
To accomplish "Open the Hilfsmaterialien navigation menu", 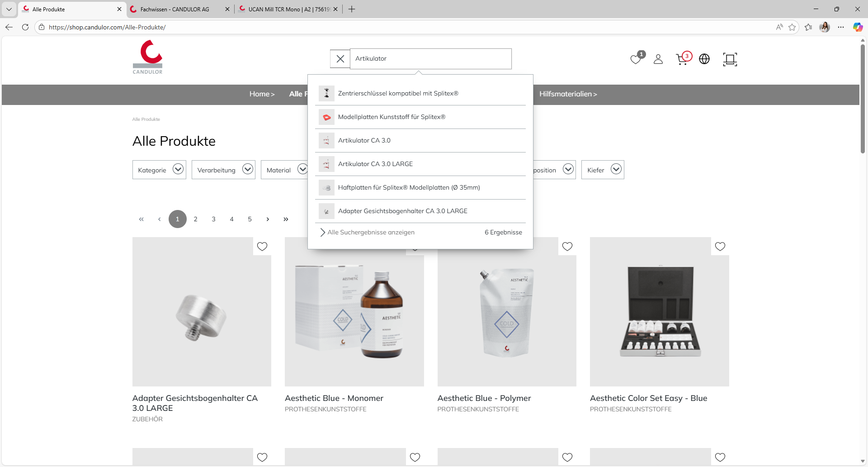I will point(568,94).
